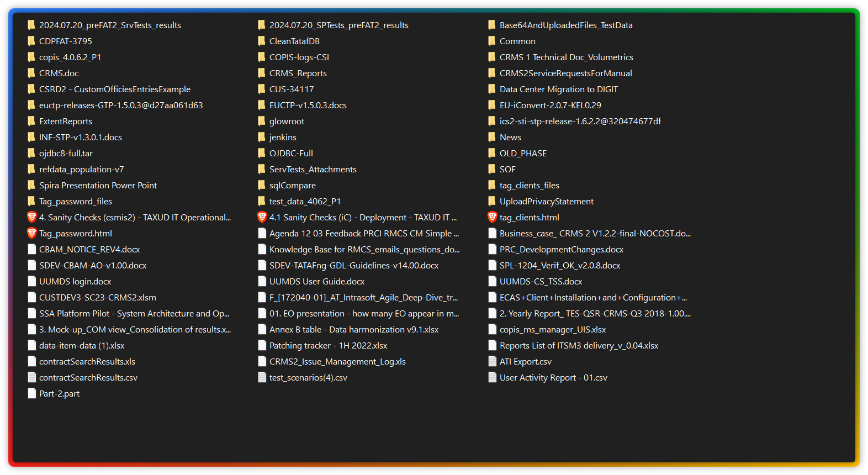Viewport: 868px width, 475px height.
Task: Click euctp-releases-GTP-1.5.0.3@d27aa061d63 name
Action: tap(121, 105)
